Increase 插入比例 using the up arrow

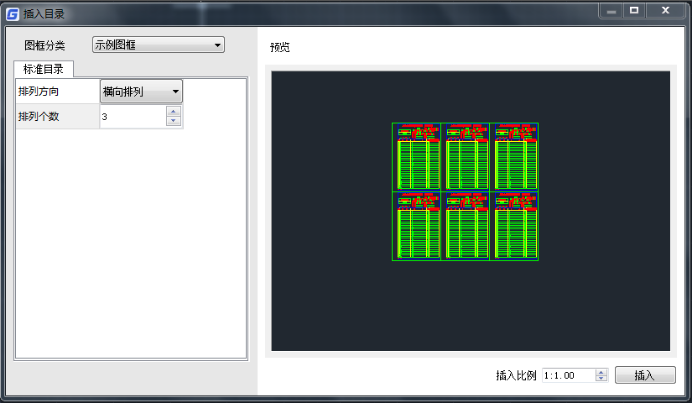click(x=601, y=371)
